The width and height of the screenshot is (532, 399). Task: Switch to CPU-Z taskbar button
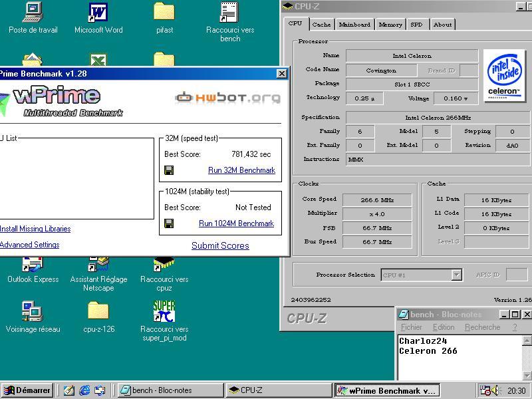coord(279,390)
